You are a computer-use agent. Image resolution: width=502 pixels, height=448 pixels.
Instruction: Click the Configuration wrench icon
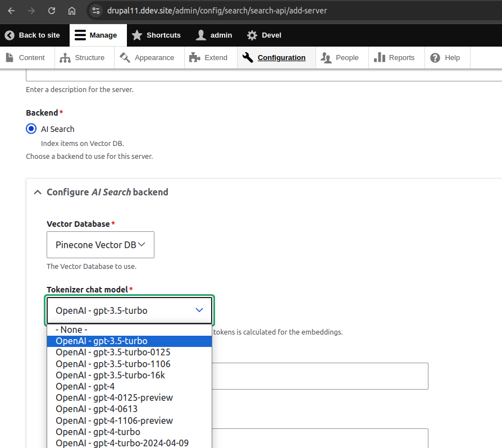point(248,57)
